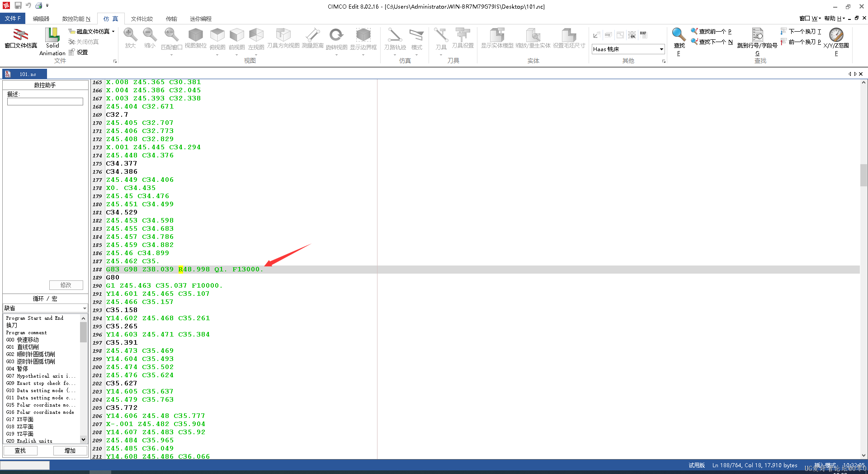The width and height of the screenshot is (868, 474).
Task: Click the print icon in quick access toolbar
Action: pyautogui.click(x=39, y=5)
